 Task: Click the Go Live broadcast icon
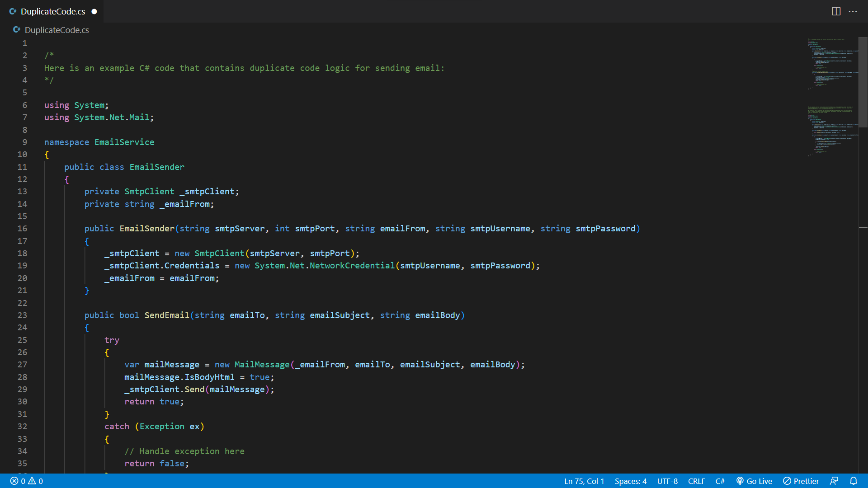(740, 481)
